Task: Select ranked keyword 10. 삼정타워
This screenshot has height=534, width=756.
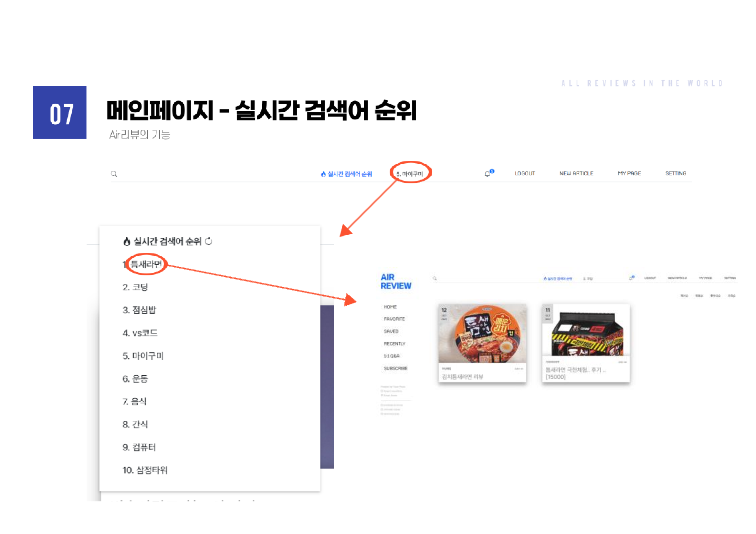Action: (x=145, y=470)
